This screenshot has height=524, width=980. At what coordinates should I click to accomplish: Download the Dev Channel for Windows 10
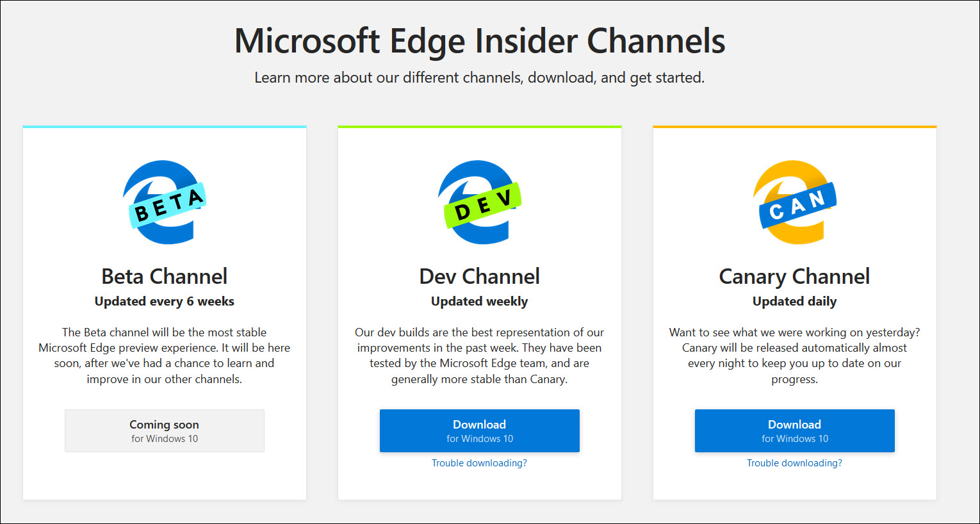pyautogui.click(x=480, y=430)
